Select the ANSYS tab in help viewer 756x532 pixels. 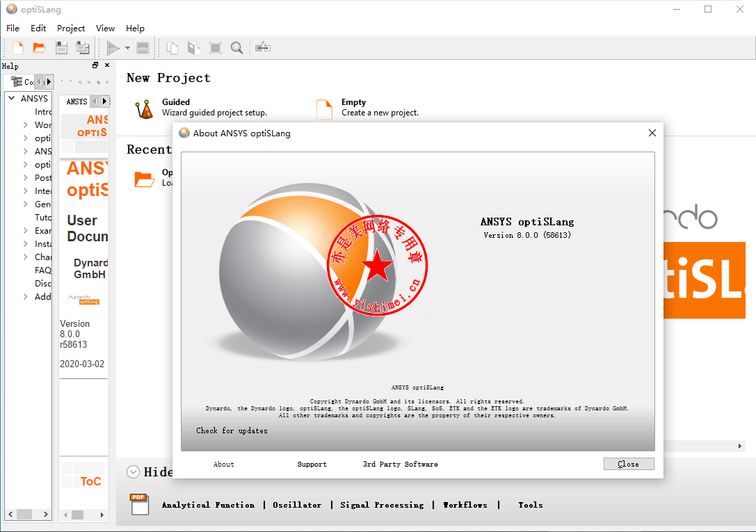(77, 102)
